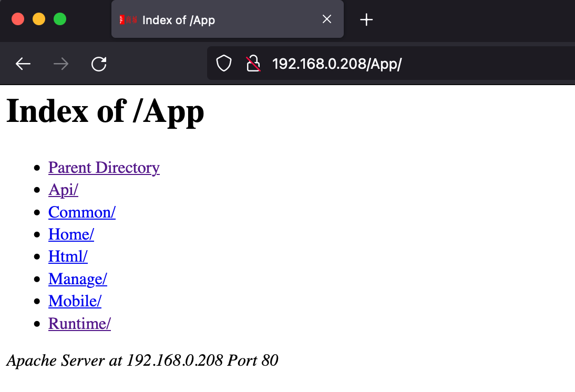Navigate into the Home/ directory
This screenshot has width=575, height=392.
pos(71,234)
